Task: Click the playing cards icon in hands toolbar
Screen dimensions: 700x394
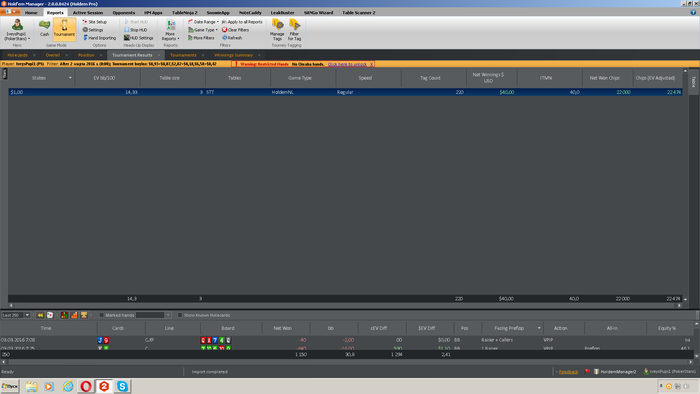Action: tap(50, 315)
